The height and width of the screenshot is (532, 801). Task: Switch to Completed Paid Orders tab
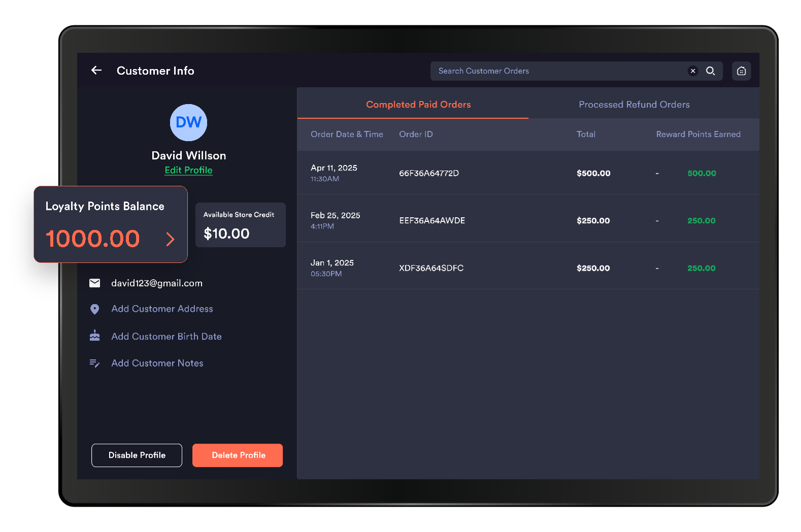[418, 105]
